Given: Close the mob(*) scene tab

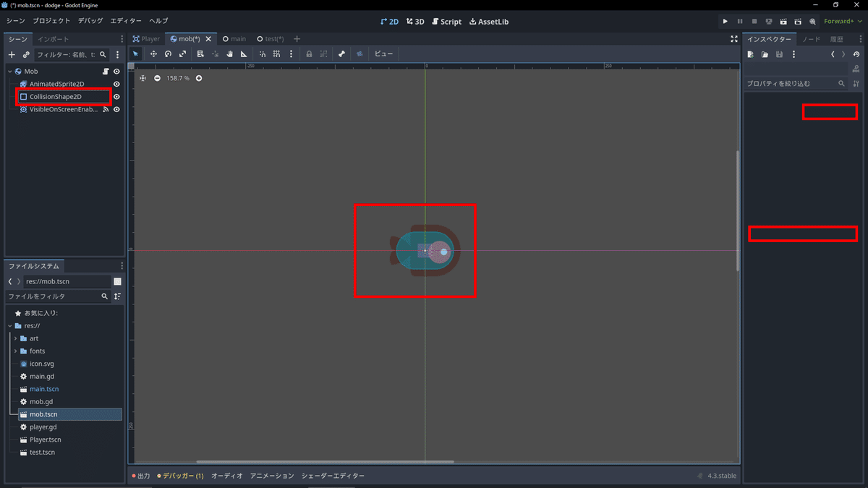Looking at the screenshot, I should (210, 38).
